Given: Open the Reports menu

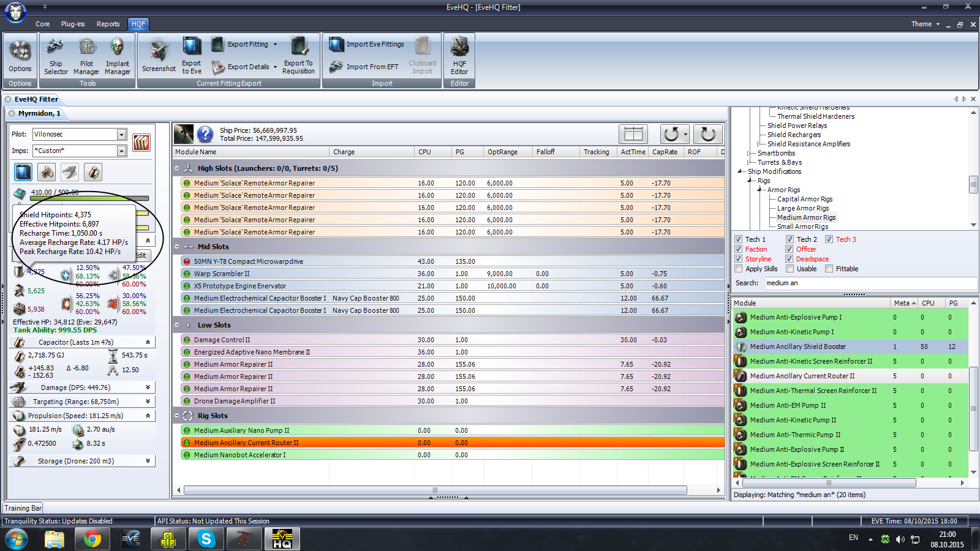Looking at the screenshot, I should [x=108, y=24].
